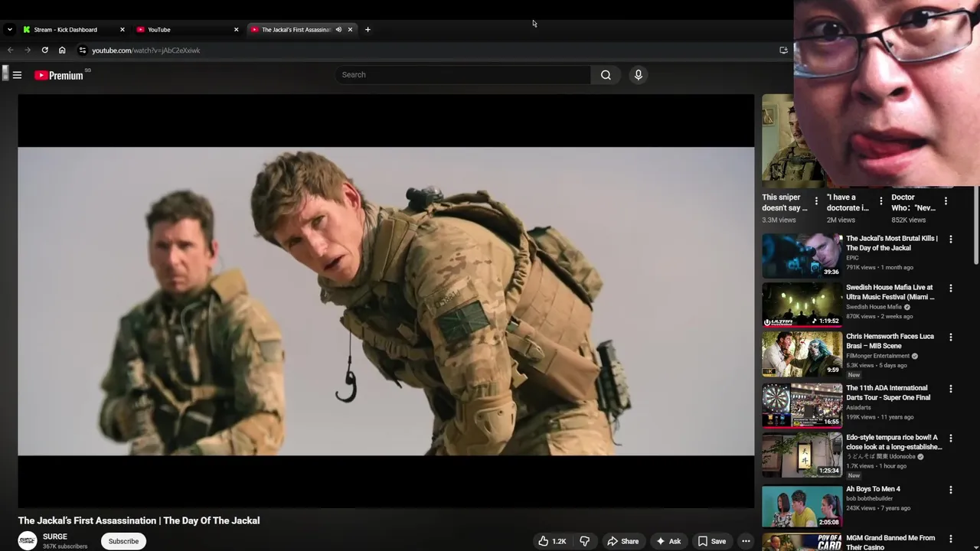
Task: Open The Jackal's Most Brutal Kills title
Action: [x=891, y=243]
